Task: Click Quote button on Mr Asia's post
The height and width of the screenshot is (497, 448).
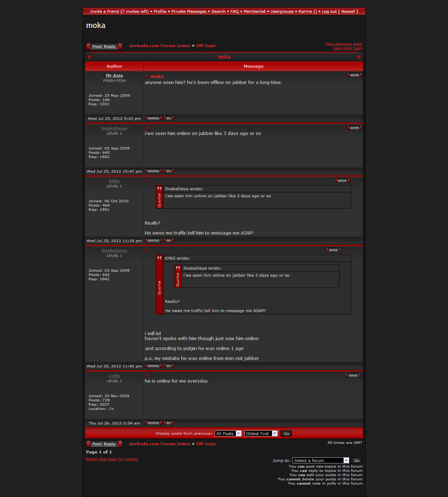Action: point(354,75)
